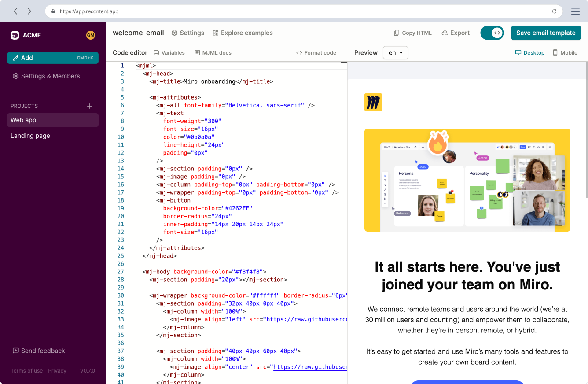The width and height of the screenshot is (588, 384).
Task: Open the Privacy link
Action: (x=57, y=371)
